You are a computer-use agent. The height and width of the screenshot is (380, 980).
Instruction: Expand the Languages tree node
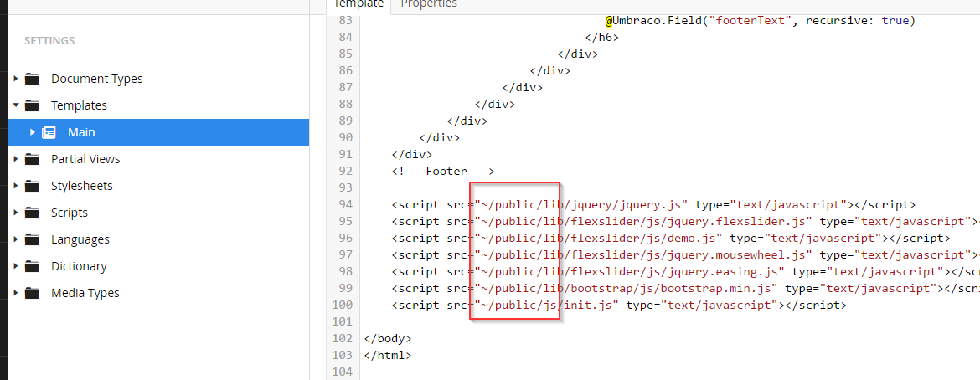pyautogui.click(x=16, y=240)
